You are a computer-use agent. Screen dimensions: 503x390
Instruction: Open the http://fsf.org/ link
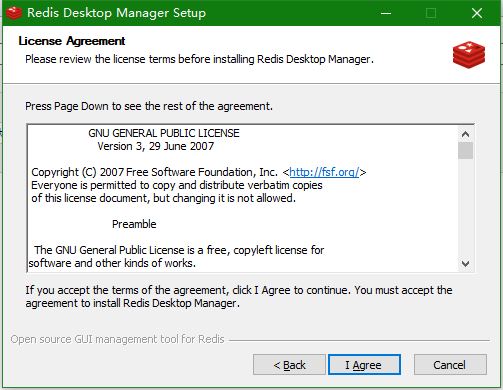click(324, 172)
